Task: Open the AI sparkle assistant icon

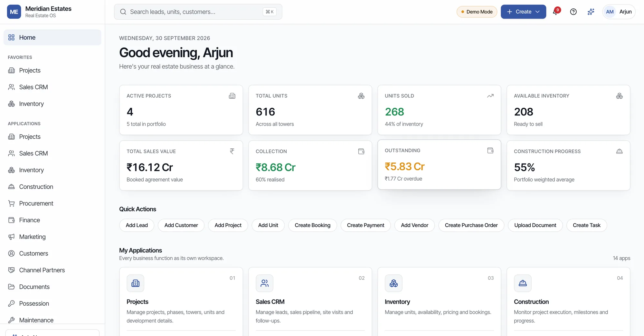Action: click(x=591, y=12)
